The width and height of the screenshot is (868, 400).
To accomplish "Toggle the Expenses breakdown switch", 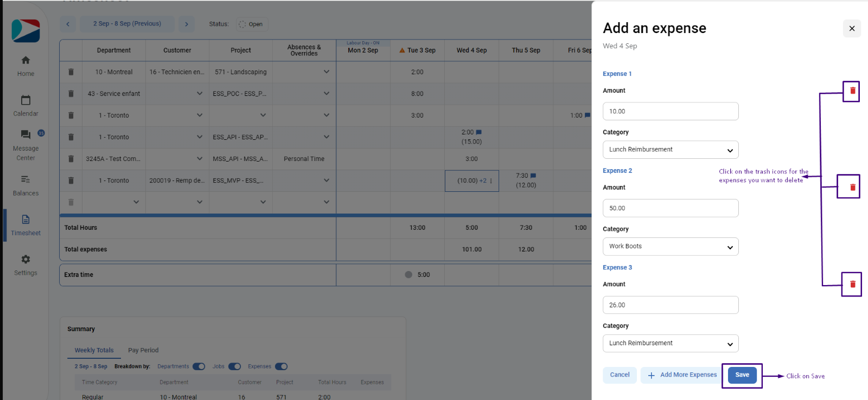I will coord(281,366).
